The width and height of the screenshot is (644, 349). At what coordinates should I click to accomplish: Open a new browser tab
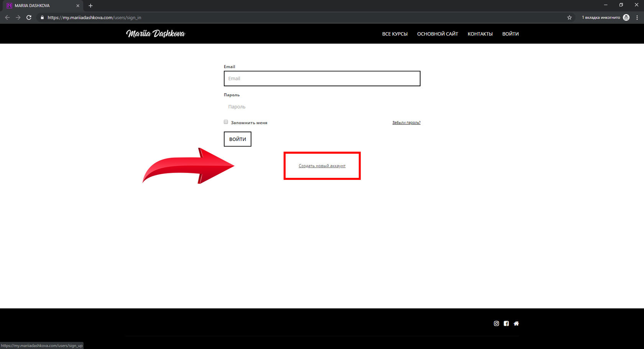click(90, 6)
